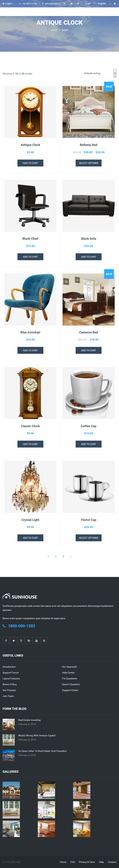Click the SunHouse logo in the footer

[20, 596]
